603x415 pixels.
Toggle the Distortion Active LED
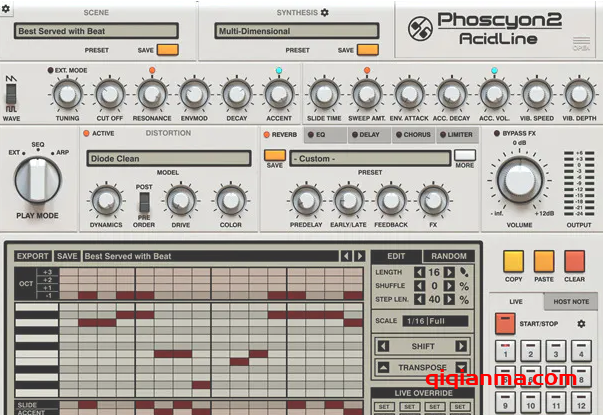coord(87,133)
